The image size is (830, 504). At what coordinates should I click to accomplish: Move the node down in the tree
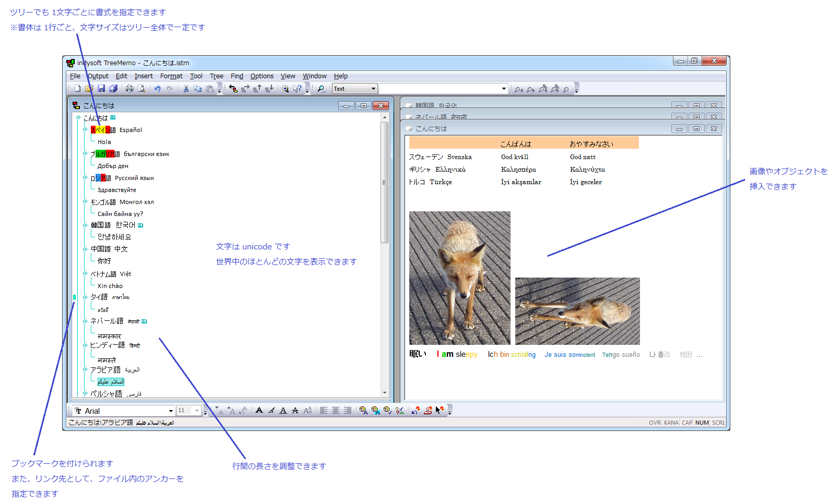[269, 89]
